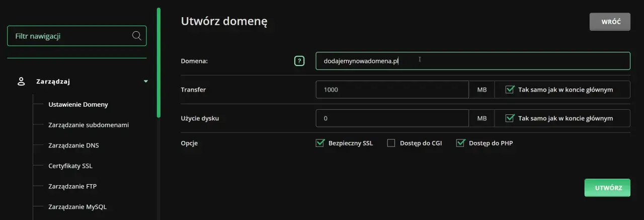Screen dimensions: 644x220
Task: Collapse the Zarządzaj section arrow
Action: [146, 81]
